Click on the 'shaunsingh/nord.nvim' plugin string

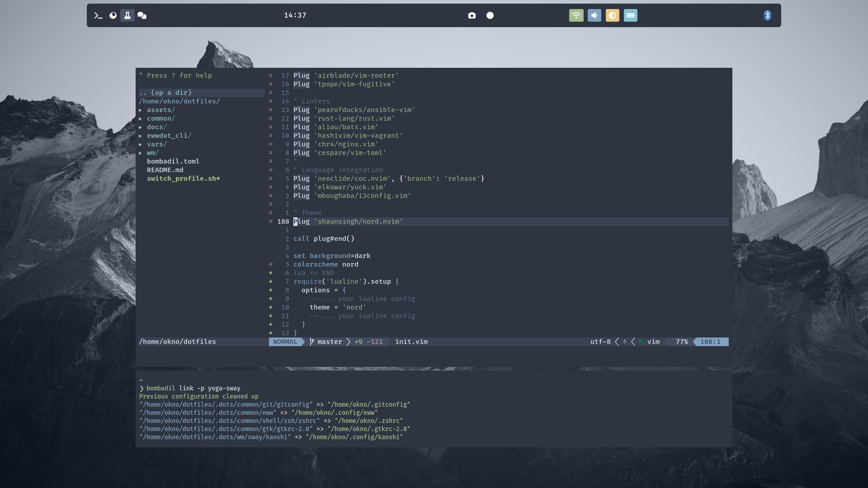(359, 221)
